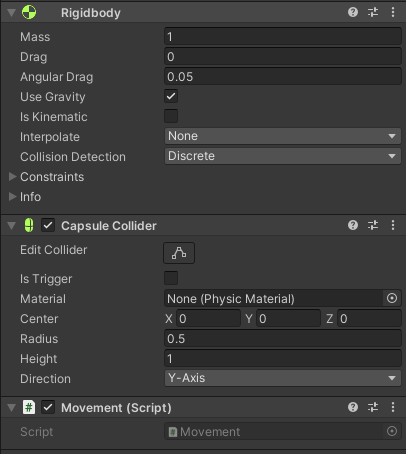Click the Edit Collider button

coord(179,253)
